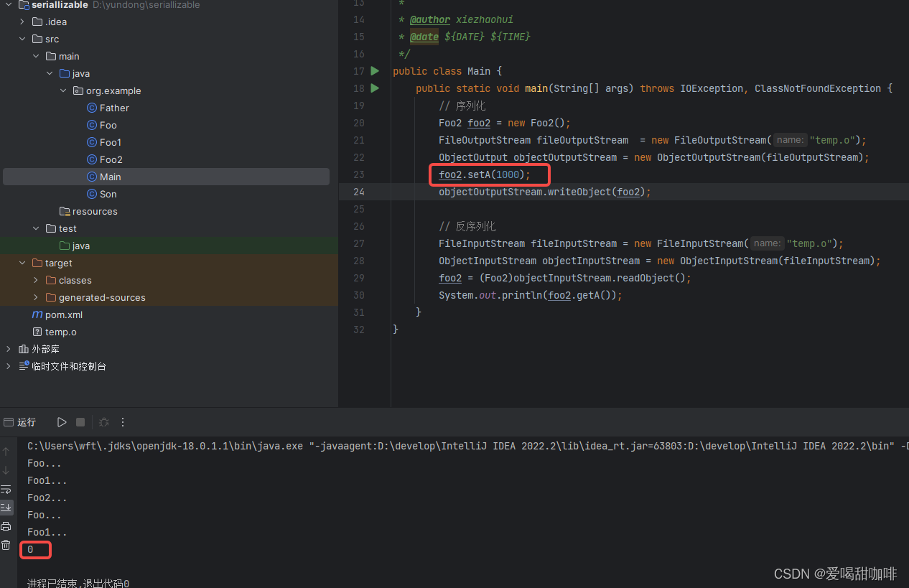This screenshot has height=588, width=909.
Task: Expand the generated-sources folder chevron
Action: [36, 297]
